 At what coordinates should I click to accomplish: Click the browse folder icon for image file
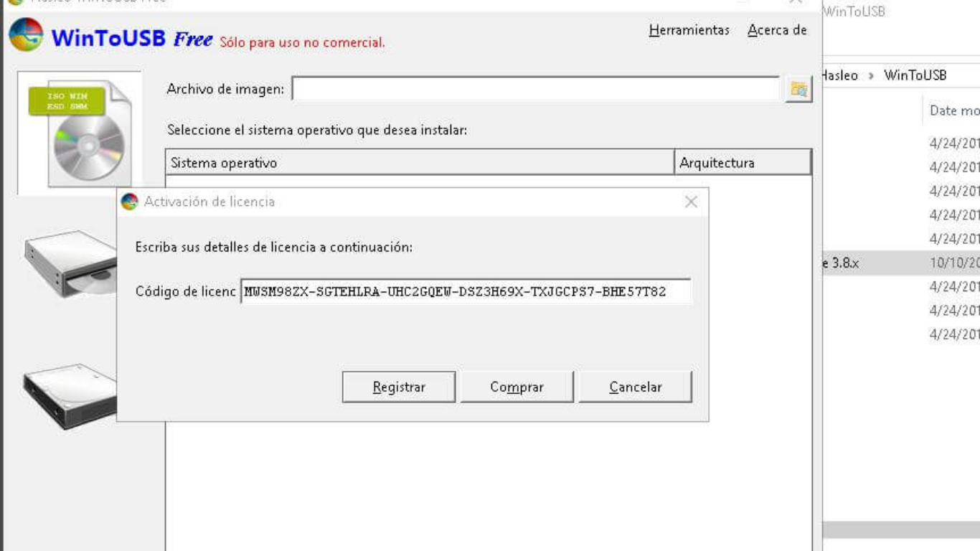point(798,90)
